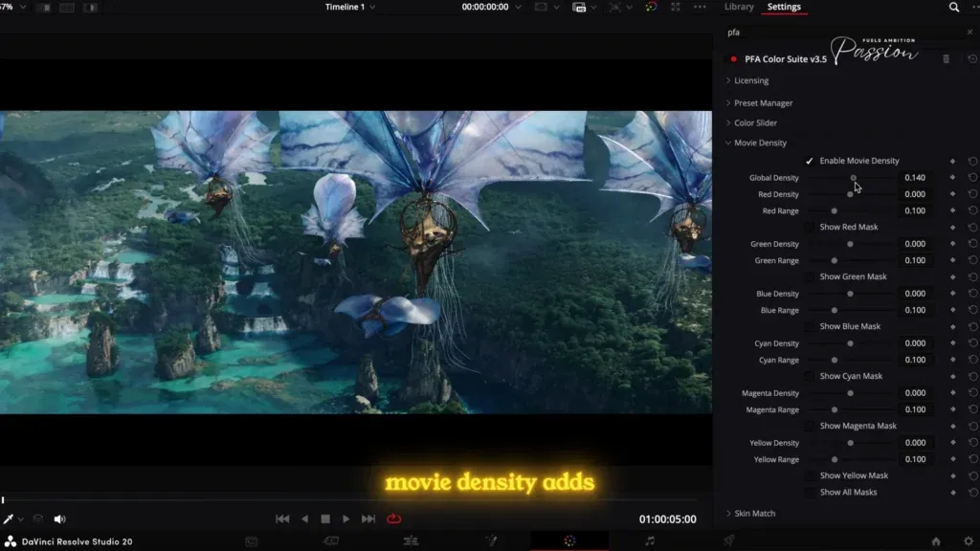The height and width of the screenshot is (551, 980).
Task: Clear the pfa search field
Action: (x=970, y=32)
